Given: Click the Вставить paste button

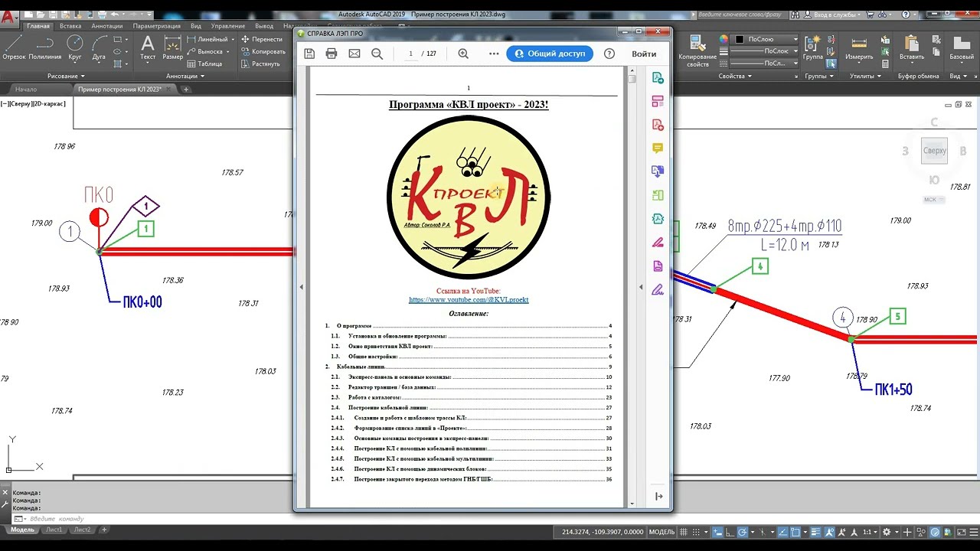Looking at the screenshot, I should 912,47.
